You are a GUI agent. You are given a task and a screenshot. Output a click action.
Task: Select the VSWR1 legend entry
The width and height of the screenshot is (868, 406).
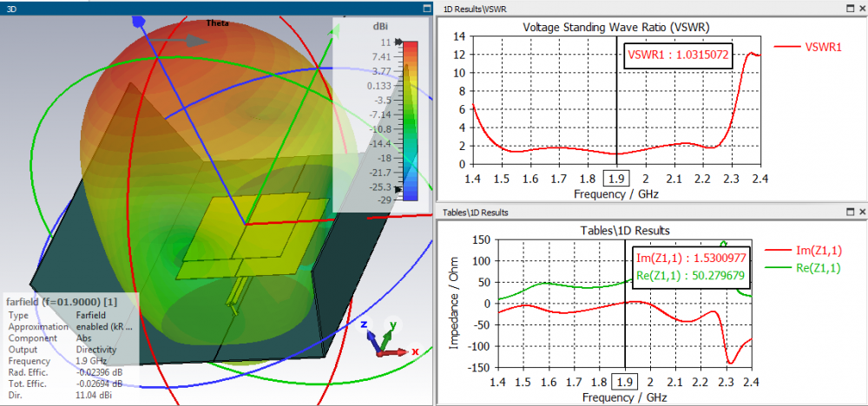point(807,47)
